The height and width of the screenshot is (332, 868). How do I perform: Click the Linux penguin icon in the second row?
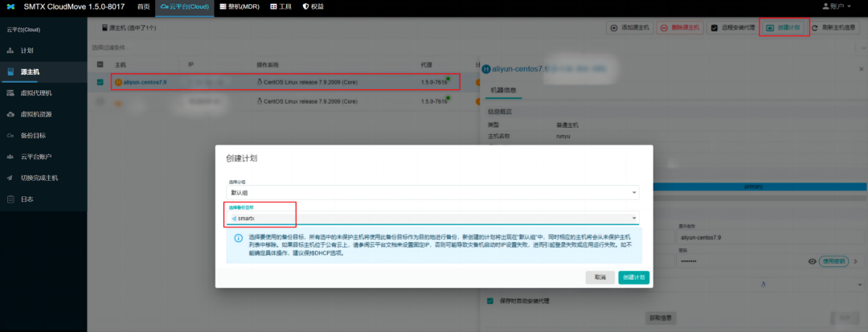pyautogui.click(x=260, y=101)
